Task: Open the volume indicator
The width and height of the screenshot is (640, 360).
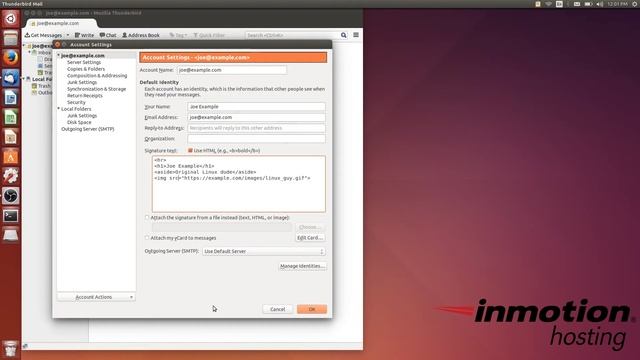Action: (599, 4)
